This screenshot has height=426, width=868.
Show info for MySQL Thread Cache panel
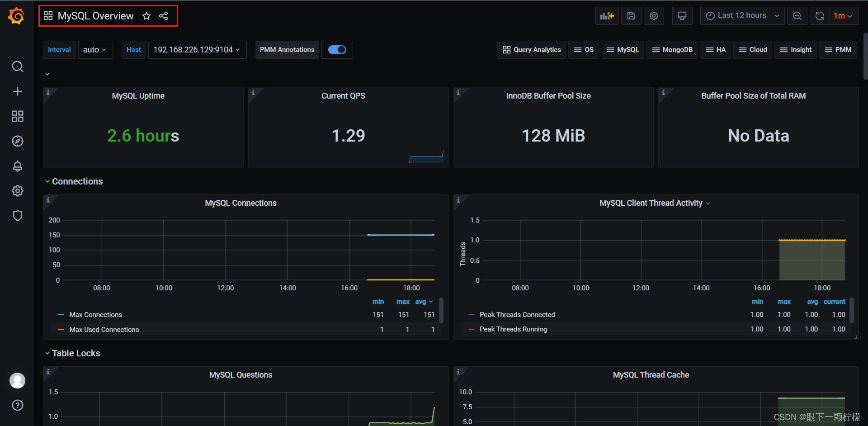(458, 372)
